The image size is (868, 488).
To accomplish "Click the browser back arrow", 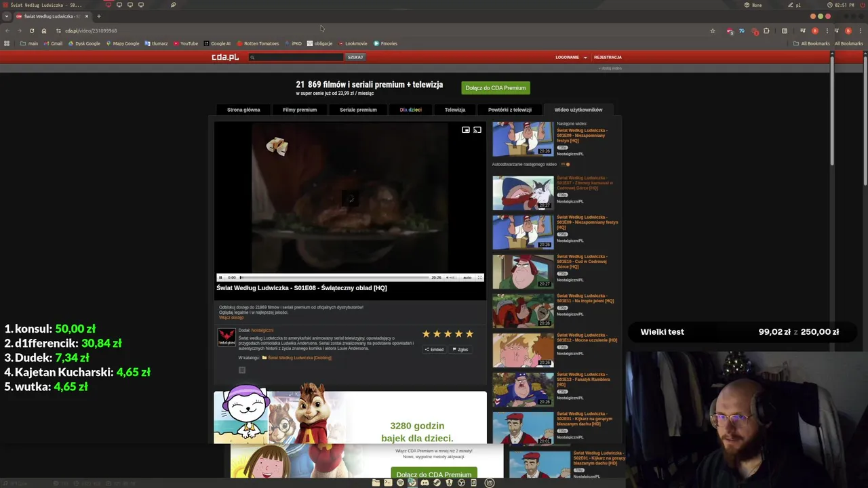I will [x=7, y=30].
